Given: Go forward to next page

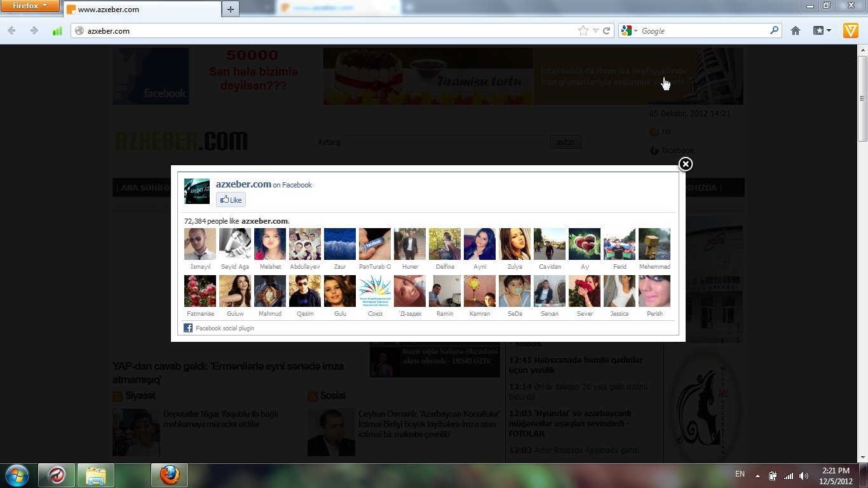Looking at the screenshot, I should pyautogui.click(x=34, y=30).
